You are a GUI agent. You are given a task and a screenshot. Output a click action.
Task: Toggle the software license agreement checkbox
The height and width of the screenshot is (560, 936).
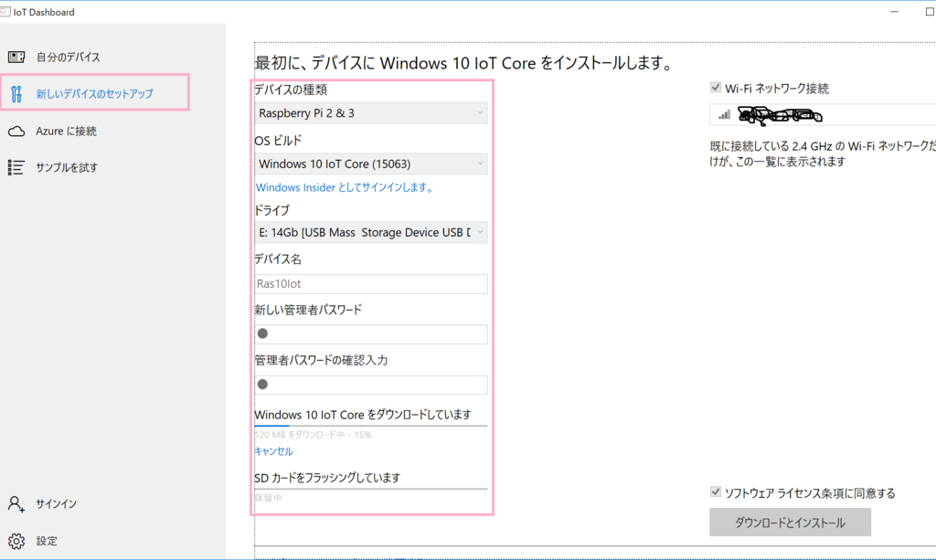click(x=715, y=492)
